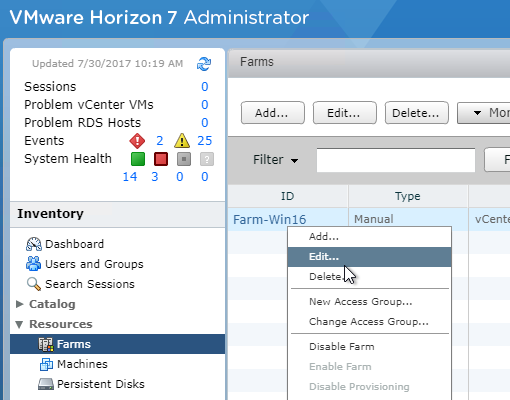510x400 pixels.
Task: Click the green System Health status square
Action: tap(138, 159)
